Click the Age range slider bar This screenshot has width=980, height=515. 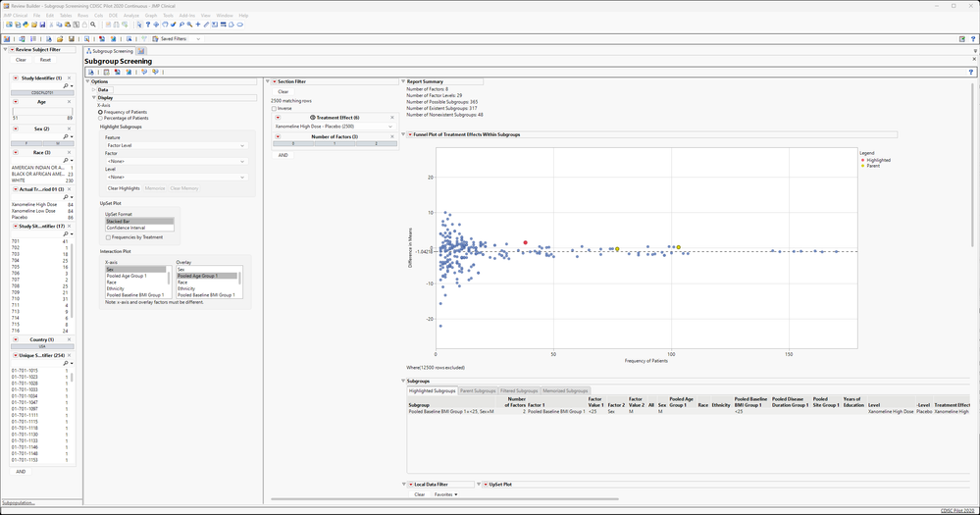pos(41,111)
